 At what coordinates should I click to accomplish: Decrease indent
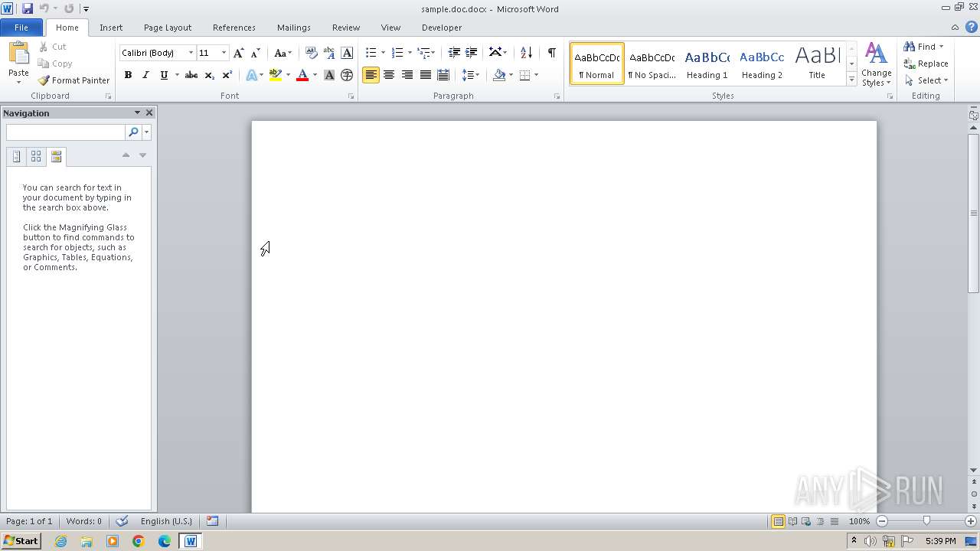[x=454, y=53]
